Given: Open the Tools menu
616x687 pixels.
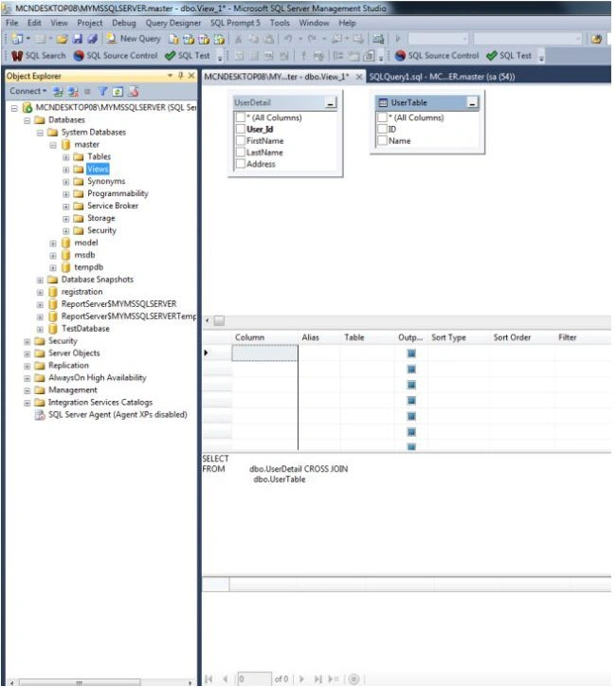Looking at the screenshot, I should coord(280,23).
